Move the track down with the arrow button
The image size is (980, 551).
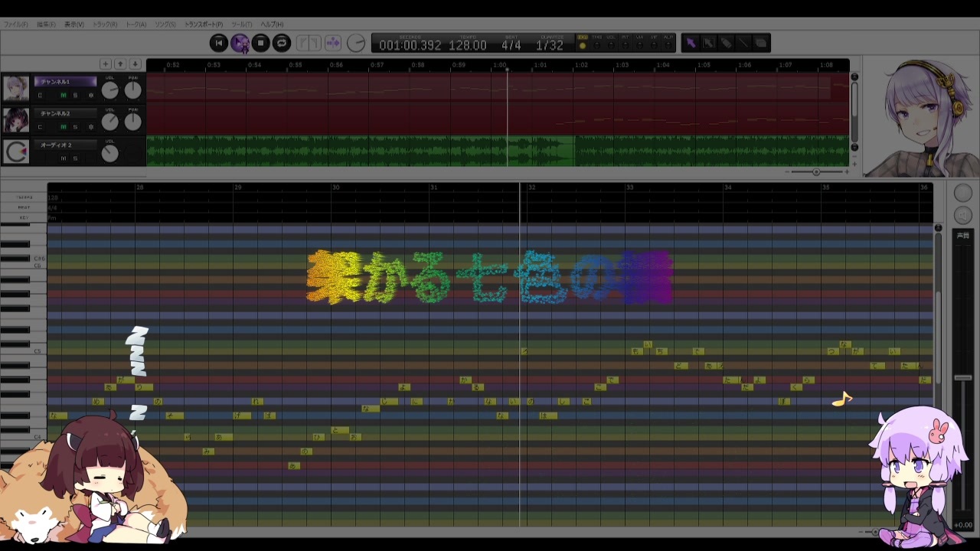tap(135, 64)
